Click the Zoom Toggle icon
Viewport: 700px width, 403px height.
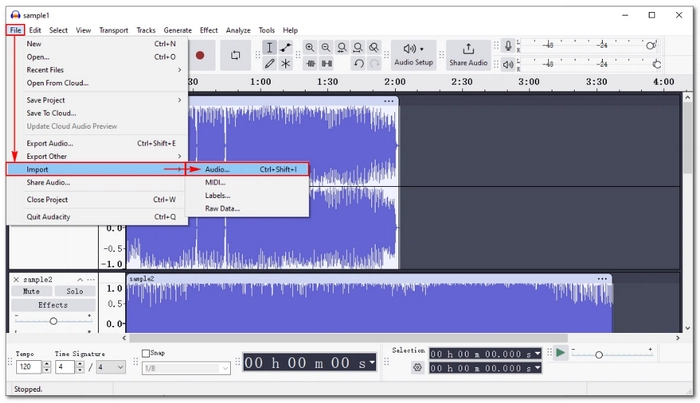pos(374,48)
